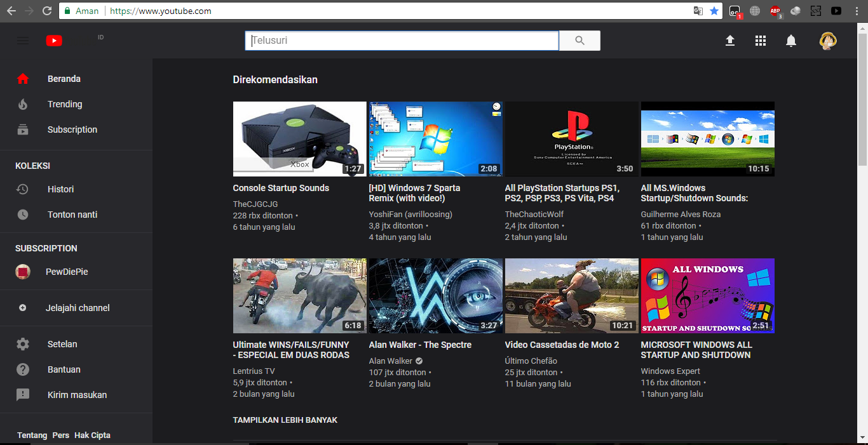
Task: Click the Trending flame icon
Action: coord(23,104)
